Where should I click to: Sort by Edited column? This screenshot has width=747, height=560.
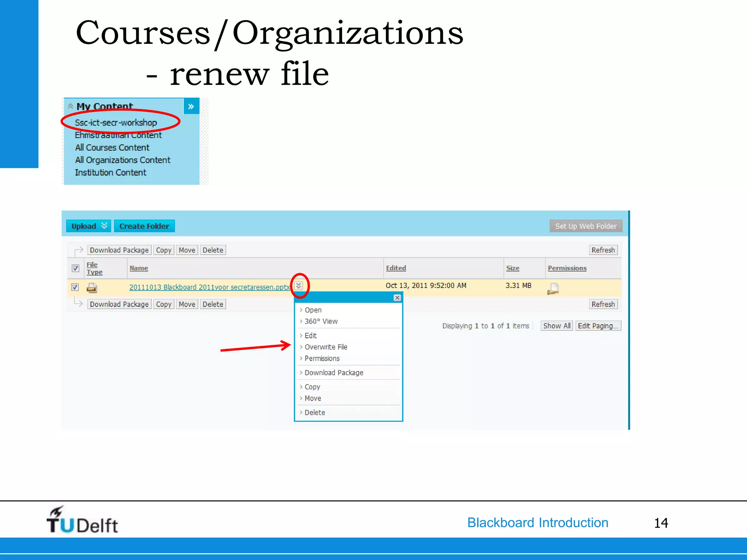[396, 268]
